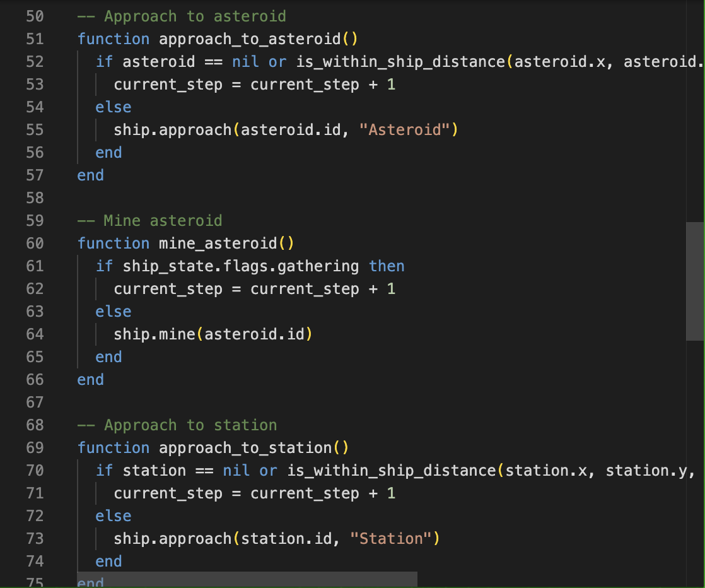Select line number 61

35,266
